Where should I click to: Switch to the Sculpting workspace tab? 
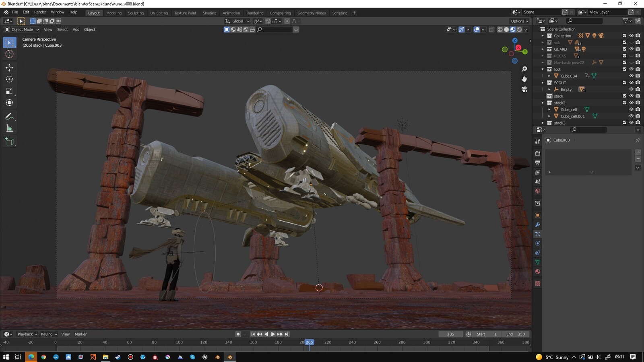(x=136, y=13)
